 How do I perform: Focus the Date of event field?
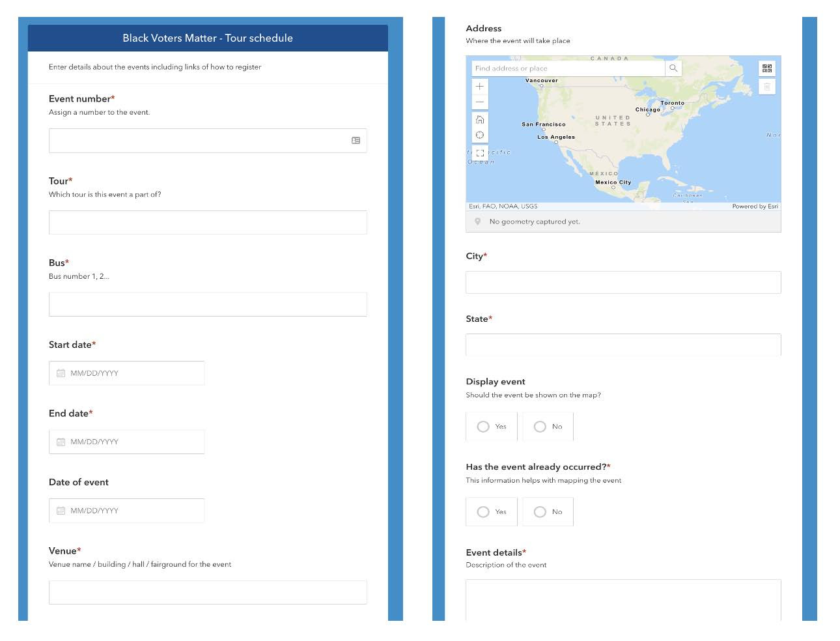pos(127,511)
